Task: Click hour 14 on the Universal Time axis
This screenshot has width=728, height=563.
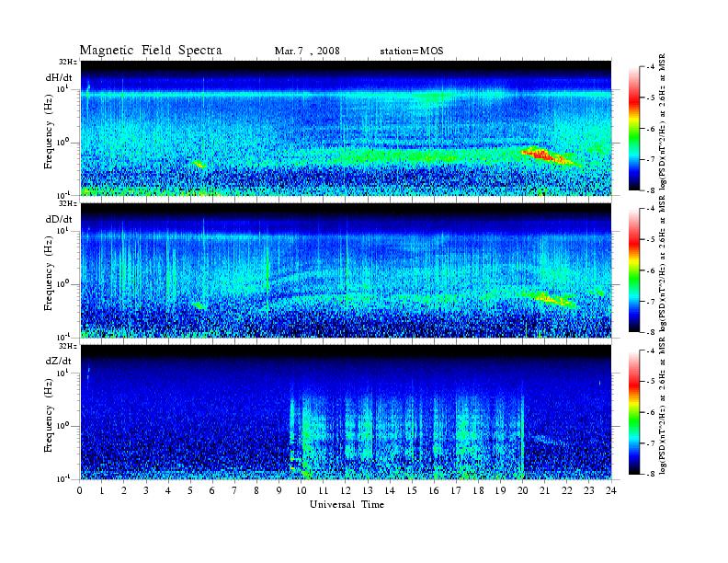Action: tap(390, 490)
